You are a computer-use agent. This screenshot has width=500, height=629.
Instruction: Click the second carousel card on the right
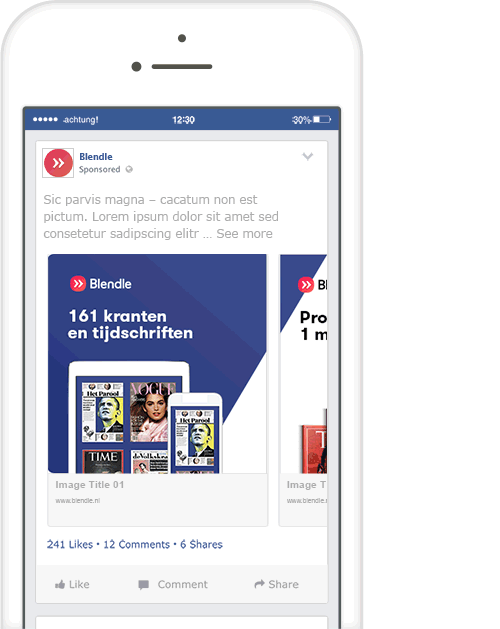pos(303,390)
